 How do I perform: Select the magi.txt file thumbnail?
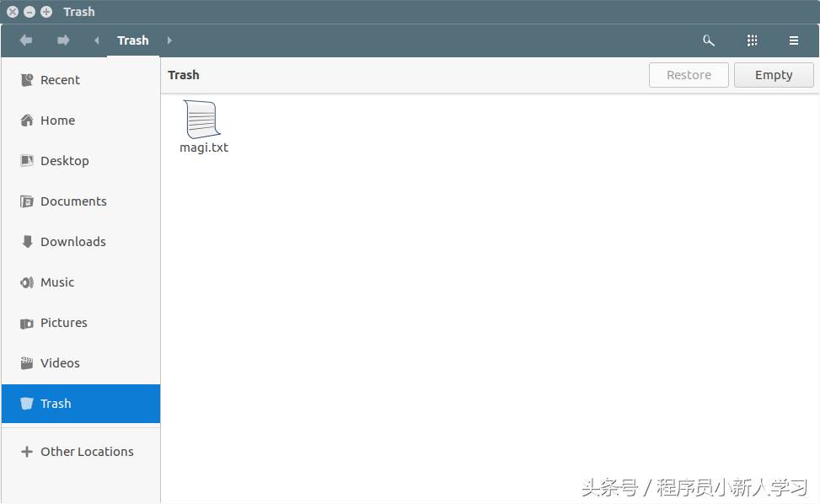pyautogui.click(x=202, y=126)
